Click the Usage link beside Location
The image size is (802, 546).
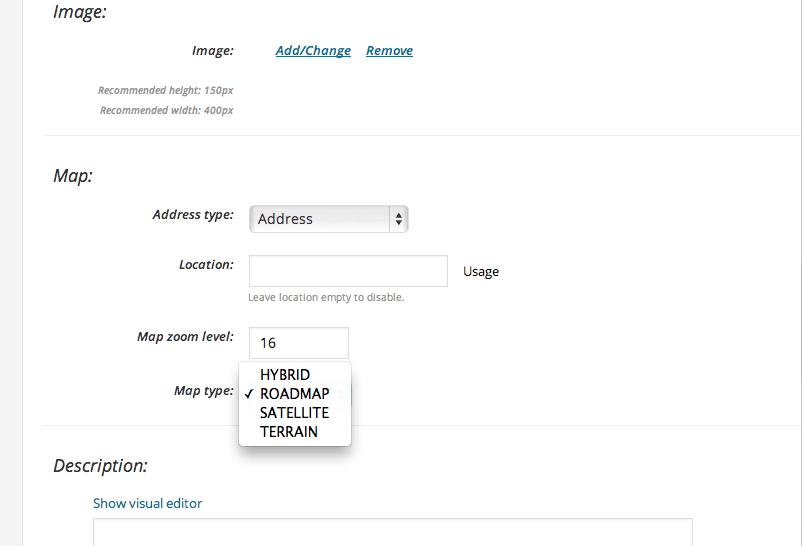[481, 272]
